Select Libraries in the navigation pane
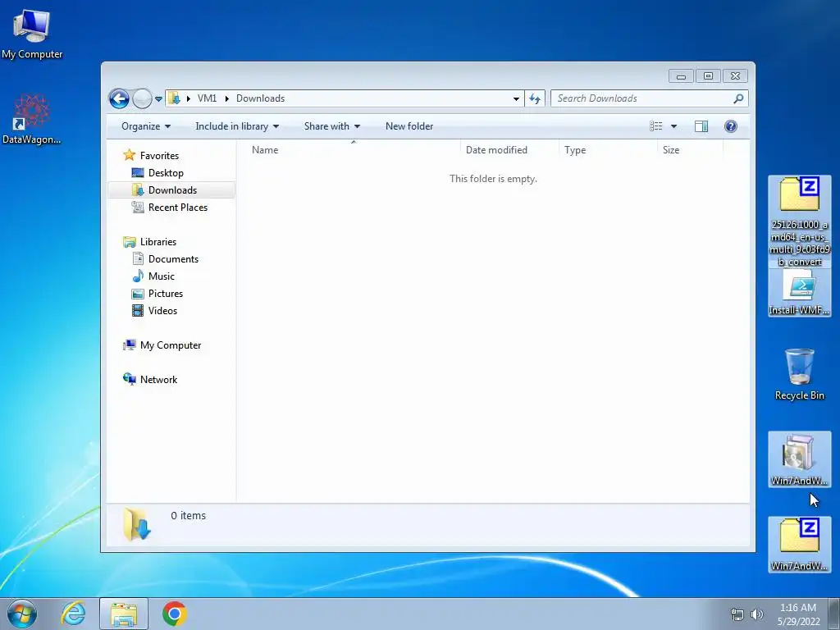Image resolution: width=840 pixels, height=630 pixels. [158, 242]
